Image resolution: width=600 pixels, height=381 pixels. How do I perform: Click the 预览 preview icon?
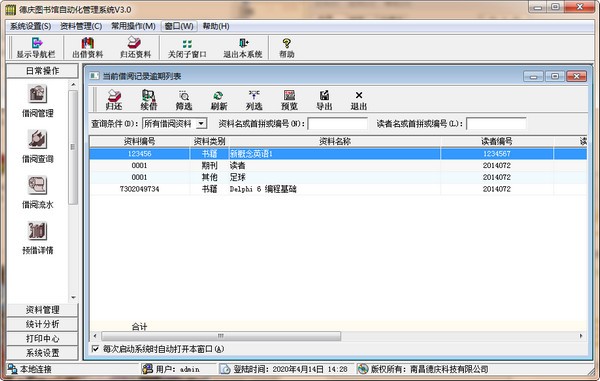click(289, 95)
